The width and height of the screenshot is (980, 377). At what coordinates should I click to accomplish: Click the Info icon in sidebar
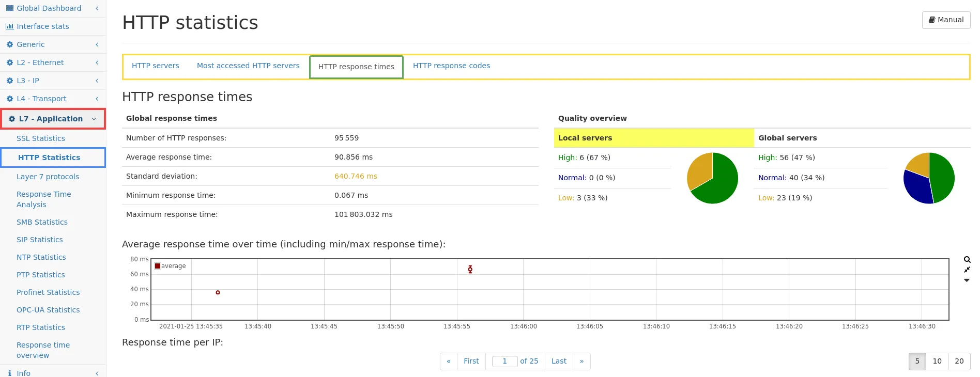[9, 373]
